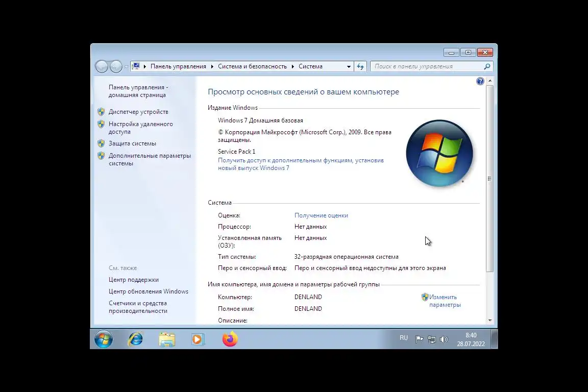
Task: Select DENLAND value next to Компьютер
Action: (308, 297)
